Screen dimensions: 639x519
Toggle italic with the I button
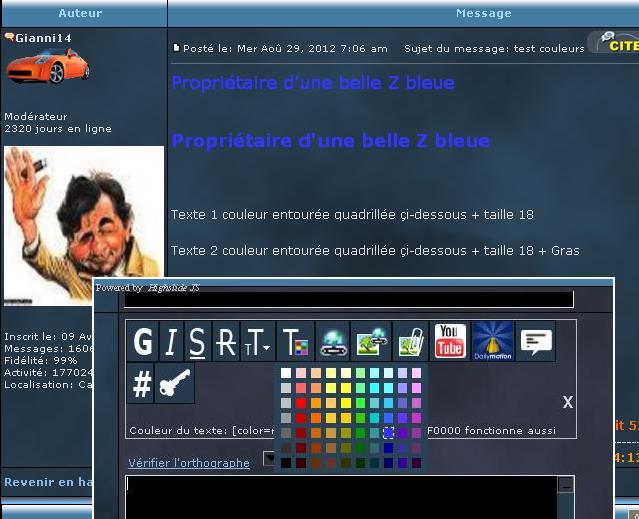point(170,342)
